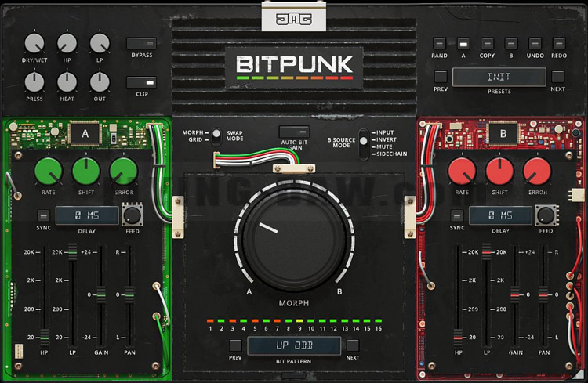588x383 pixels.
Task: Click section B PAN fader handle
Action: (x=544, y=295)
